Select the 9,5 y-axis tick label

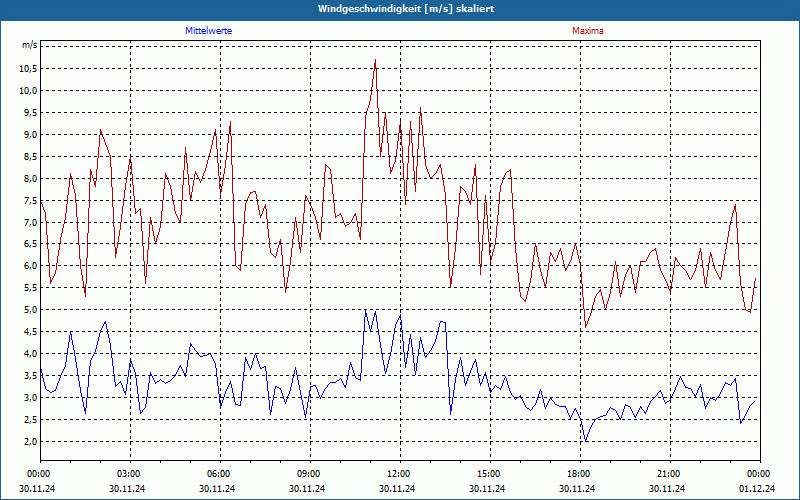(x=30, y=113)
